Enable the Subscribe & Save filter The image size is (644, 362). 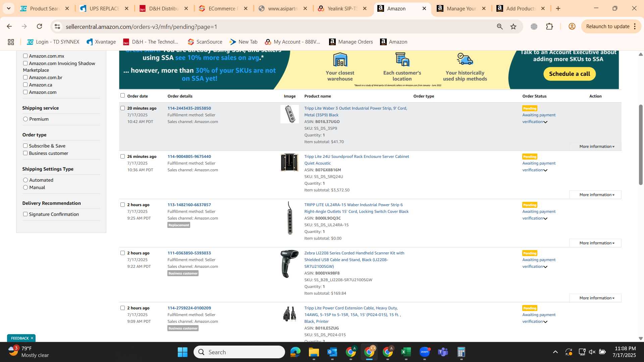pyautogui.click(x=25, y=146)
